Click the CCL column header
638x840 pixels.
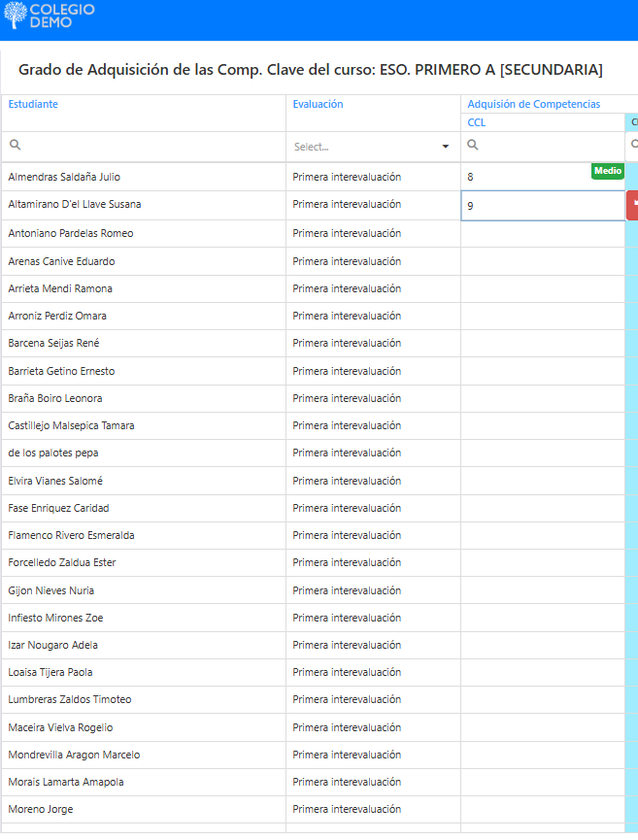tap(476, 122)
